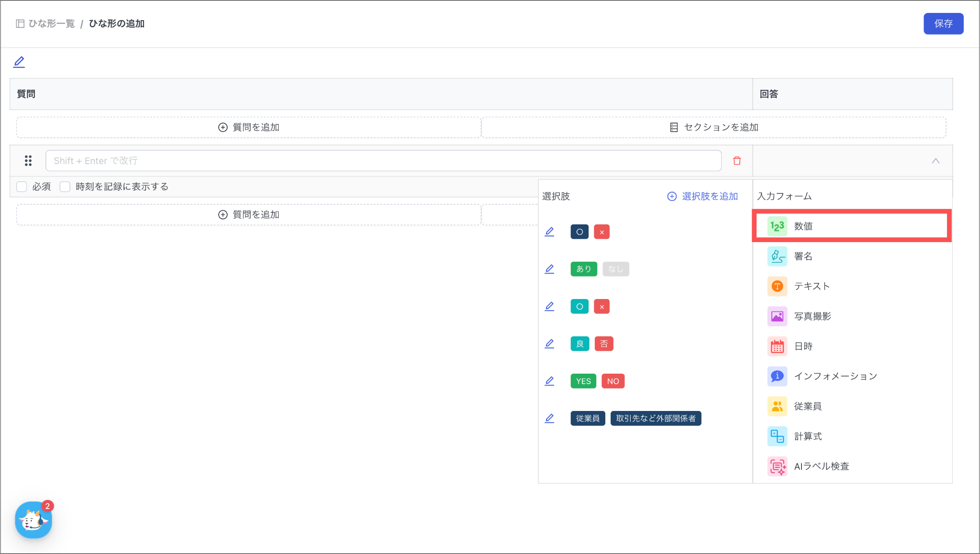The width and height of the screenshot is (980, 554).
Task: Select the 署名 signature input form
Action: (803, 256)
